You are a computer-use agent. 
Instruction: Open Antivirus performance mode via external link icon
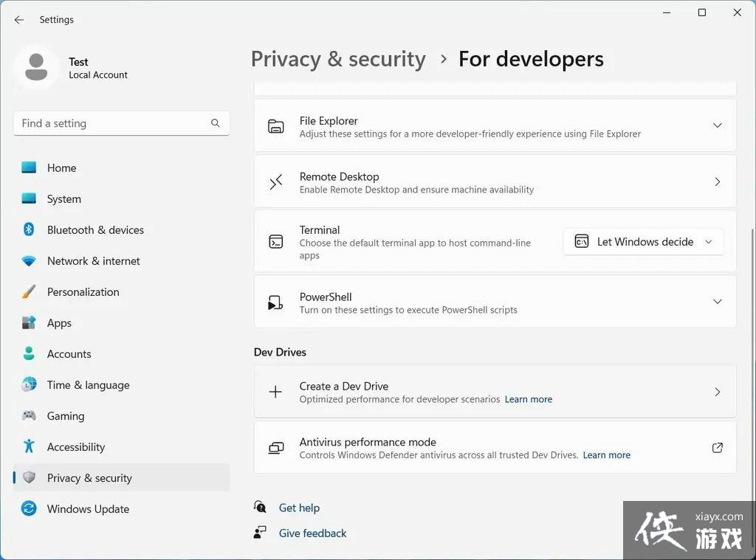[717, 447]
